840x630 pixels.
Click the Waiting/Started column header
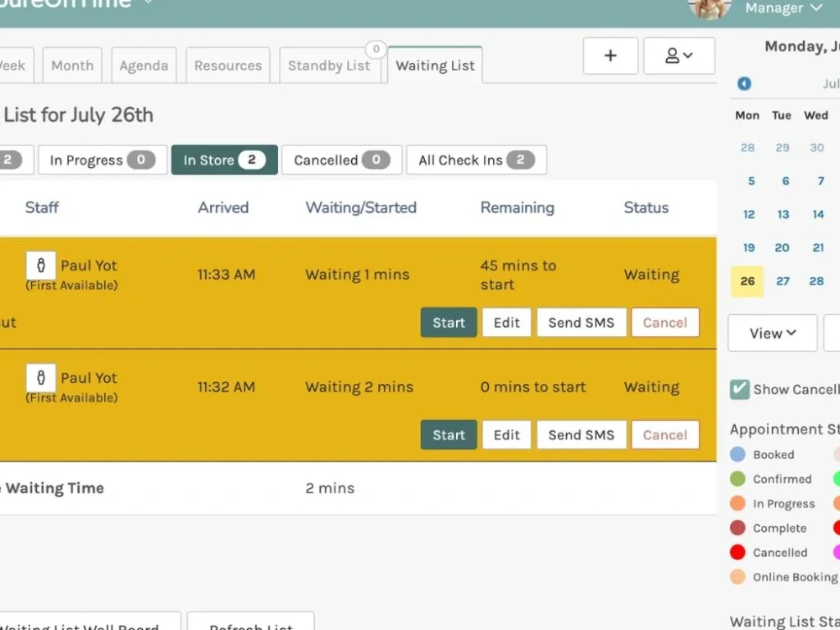(x=361, y=207)
